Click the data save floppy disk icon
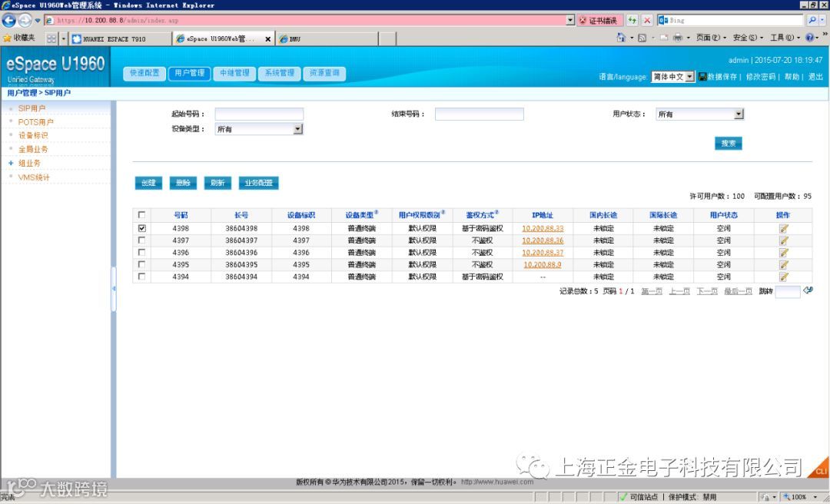This screenshot has height=504, width=830. [x=703, y=77]
